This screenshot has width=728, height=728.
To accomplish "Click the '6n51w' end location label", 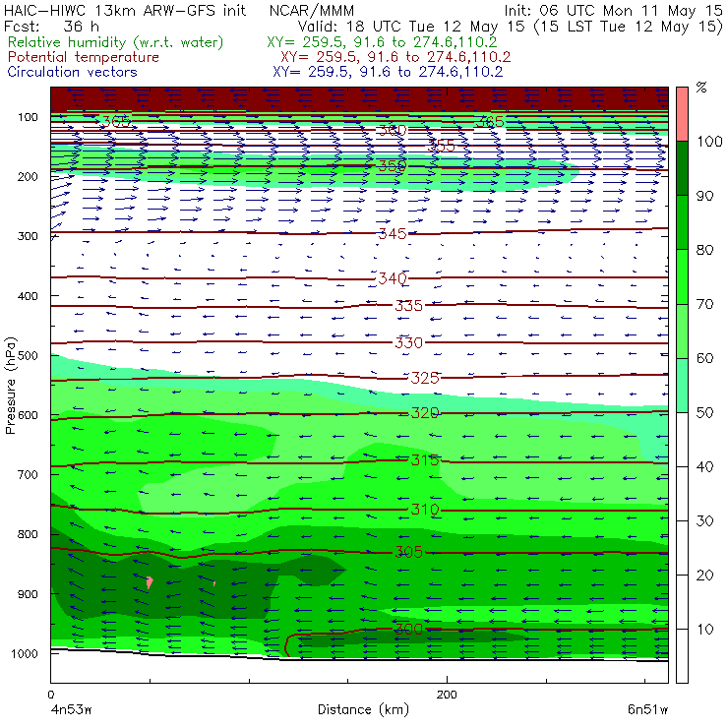I will [647, 710].
